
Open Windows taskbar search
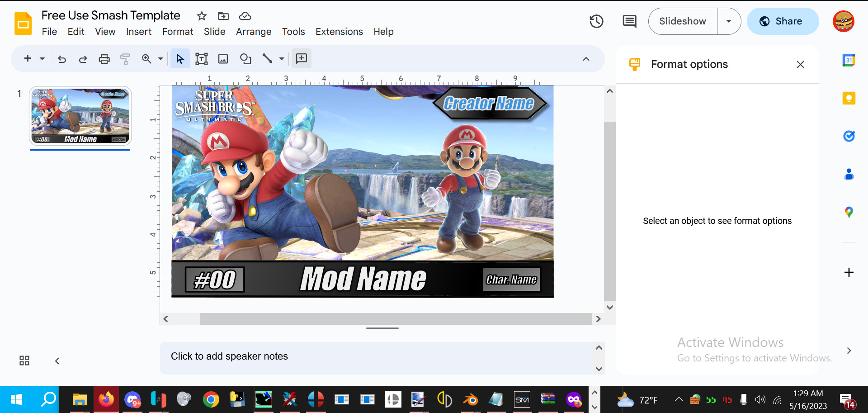[x=48, y=399]
